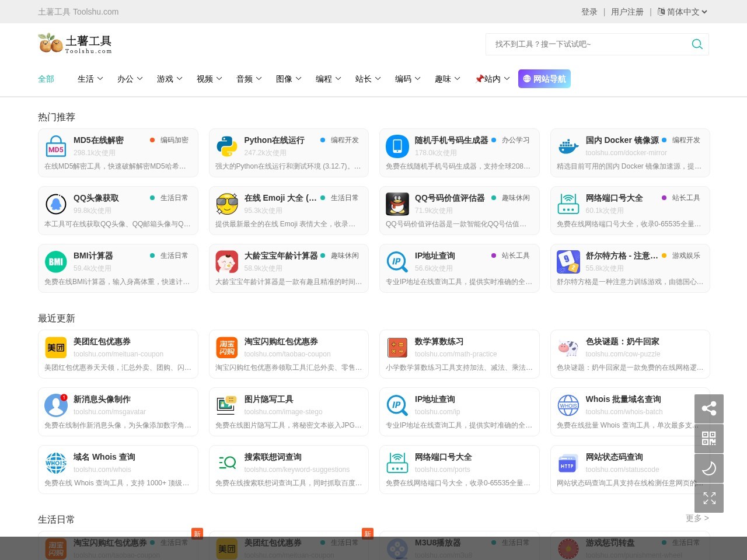
Task: Expand the 编程 category dropdown
Action: 329,79
